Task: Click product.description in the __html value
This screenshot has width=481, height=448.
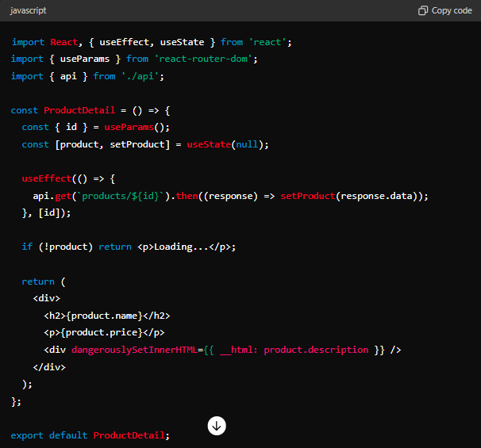Action: [316, 350]
